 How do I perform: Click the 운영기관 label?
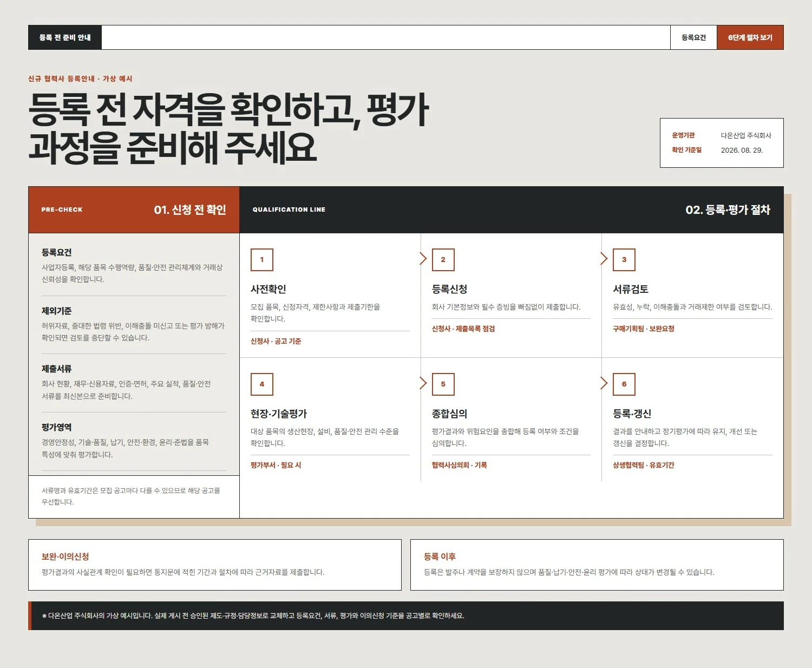[683, 135]
